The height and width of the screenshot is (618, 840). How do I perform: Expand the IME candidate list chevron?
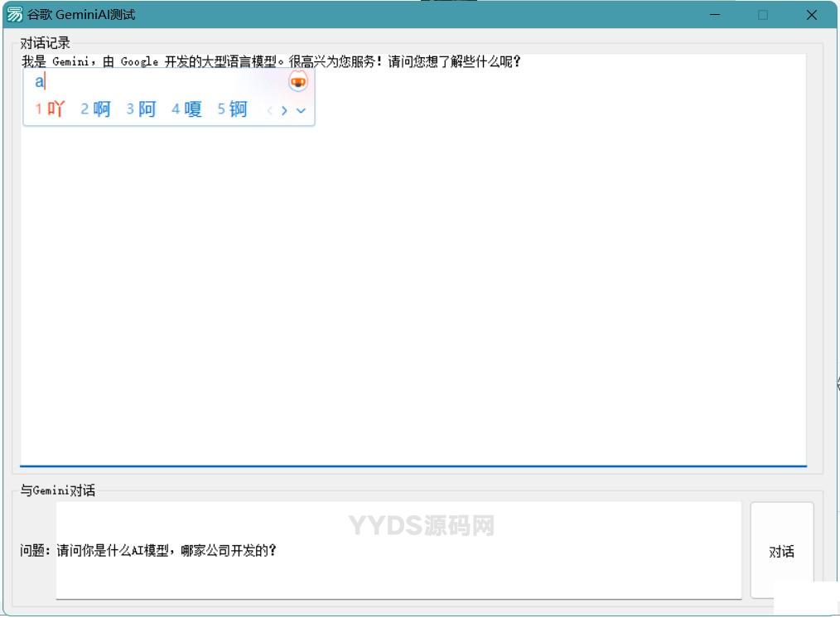301,110
